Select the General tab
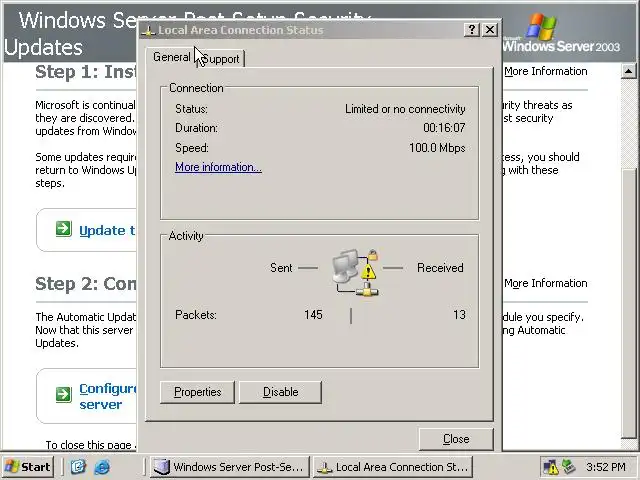 tap(172, 57)
